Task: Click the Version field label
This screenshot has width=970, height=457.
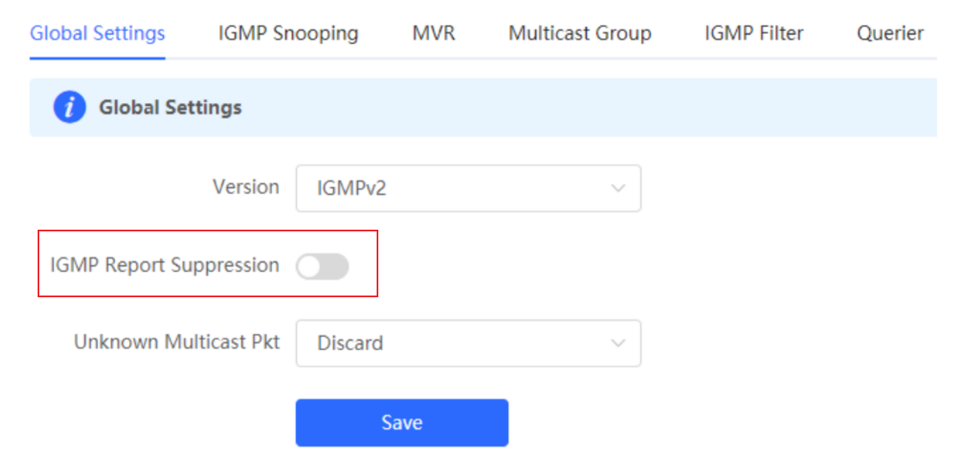Action: tap(246, 187)
